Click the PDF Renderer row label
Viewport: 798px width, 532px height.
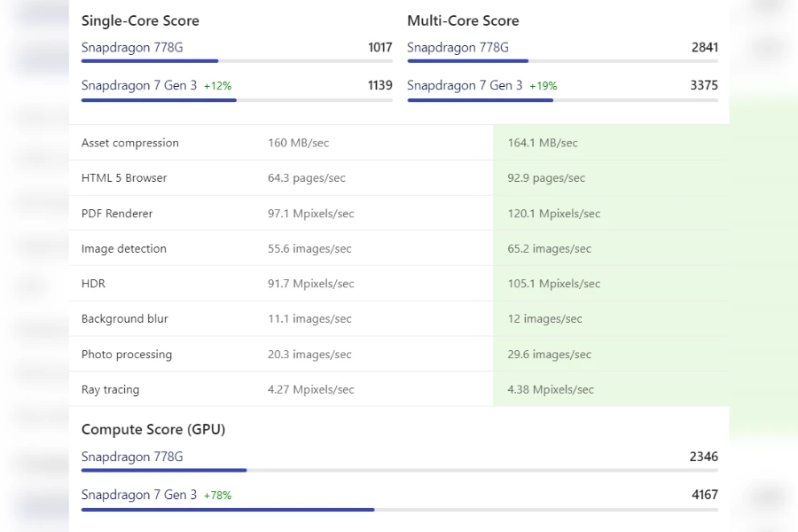pyautogui.click(x=117, y=214)
